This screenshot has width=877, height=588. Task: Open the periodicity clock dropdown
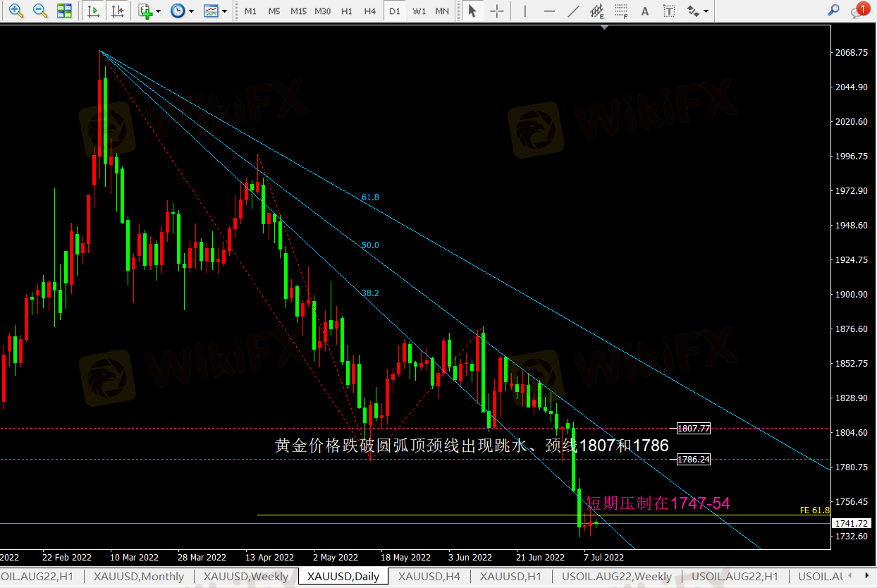click(x=191, y=11)
